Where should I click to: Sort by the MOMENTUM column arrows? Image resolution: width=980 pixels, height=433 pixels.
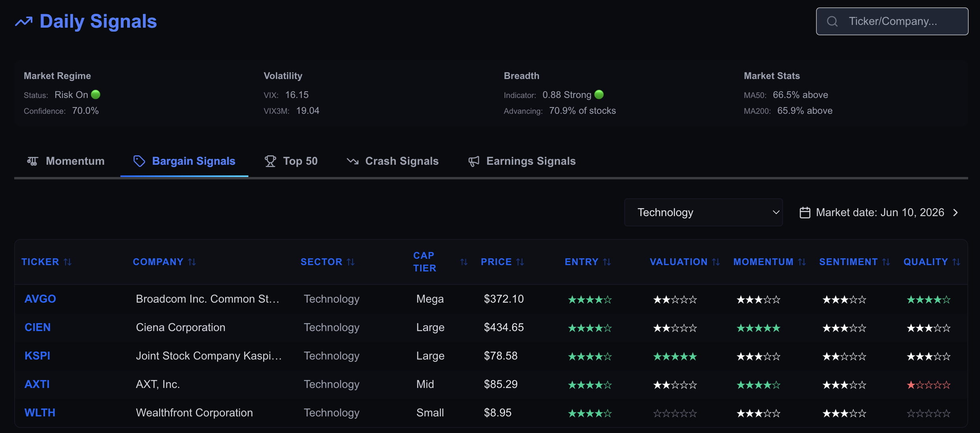(x=802, y=262)
